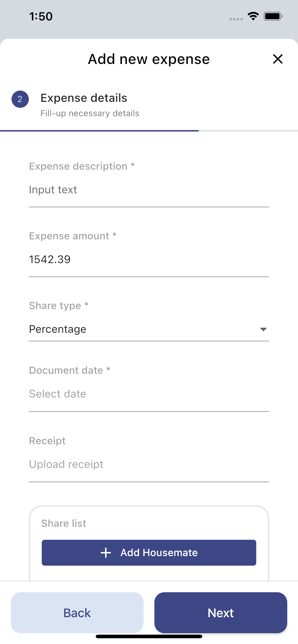Screen dimensions: 298x644
Task: Go to the Back step
Action: (x=77, y=613)
